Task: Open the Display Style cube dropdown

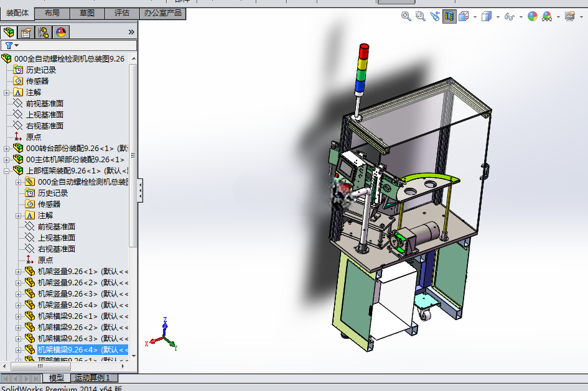Action: click(498, 17)
